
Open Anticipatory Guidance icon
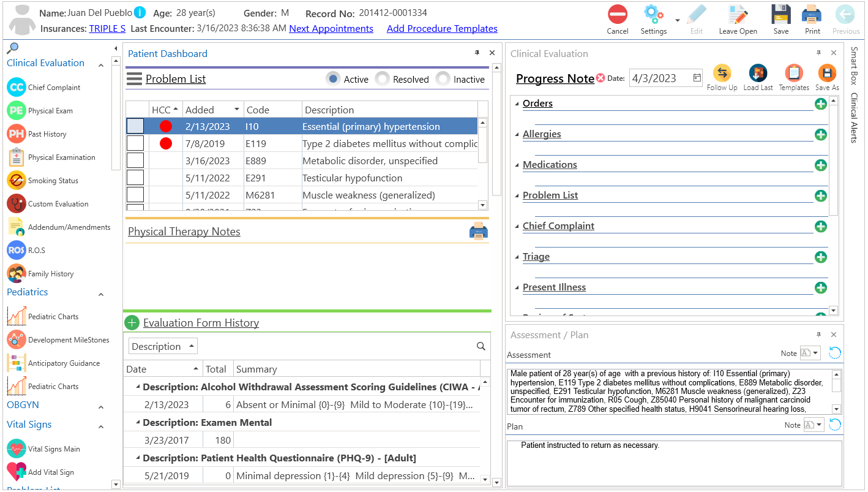17,363
